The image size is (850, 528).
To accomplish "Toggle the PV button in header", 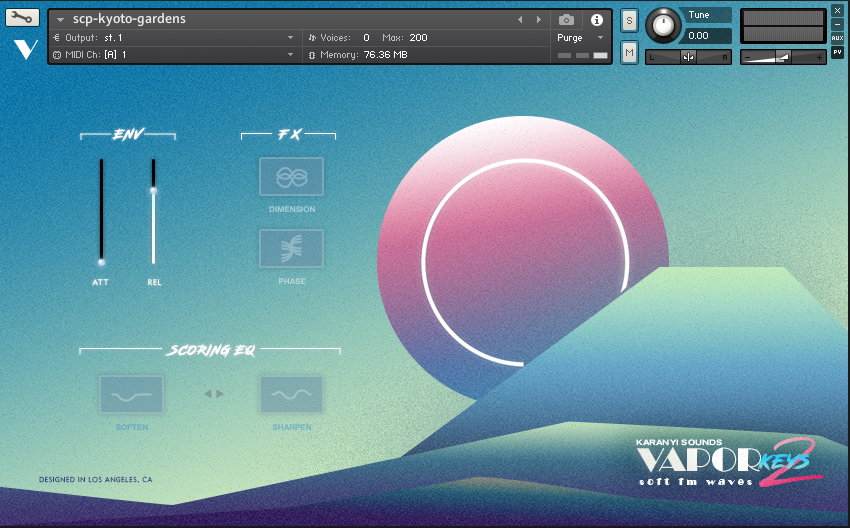I will [837, 52].
